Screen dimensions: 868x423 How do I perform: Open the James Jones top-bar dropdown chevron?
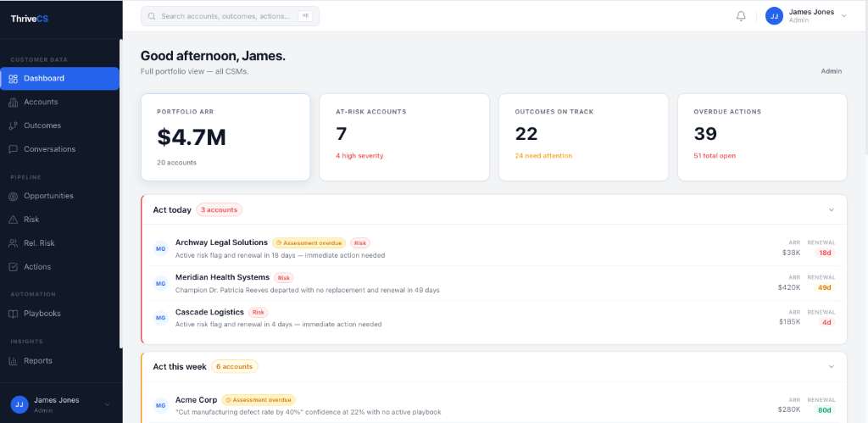[x=843, y=16]
